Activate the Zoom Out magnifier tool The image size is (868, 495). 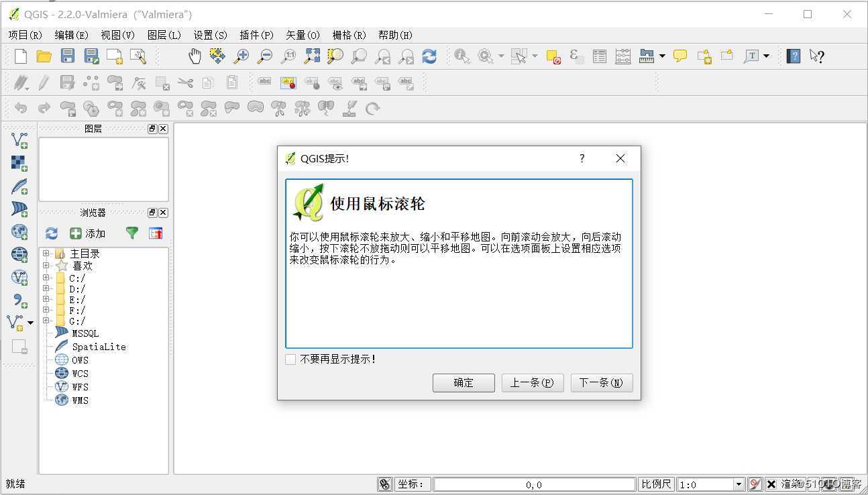(x=265, y=56)
